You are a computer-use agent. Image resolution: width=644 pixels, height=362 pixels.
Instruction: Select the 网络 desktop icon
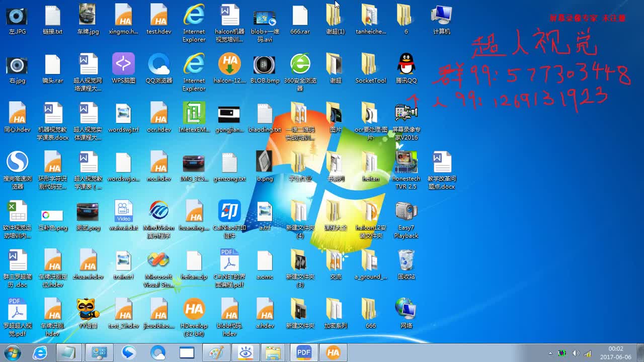point(406,313)
